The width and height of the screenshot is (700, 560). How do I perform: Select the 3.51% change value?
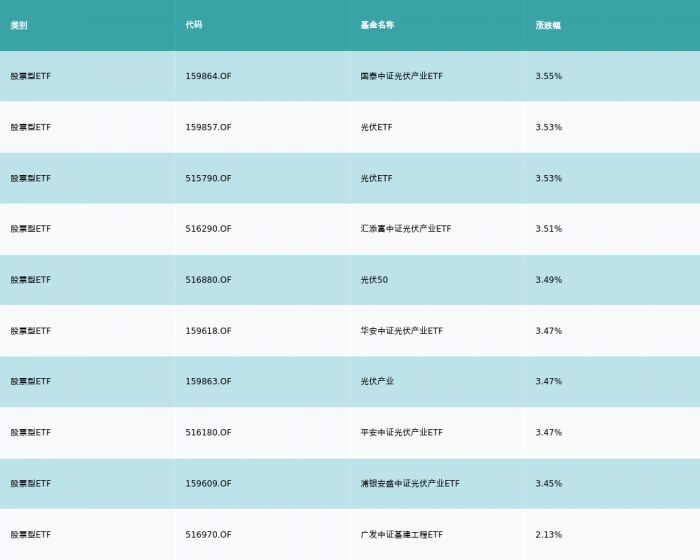(549, 229)
